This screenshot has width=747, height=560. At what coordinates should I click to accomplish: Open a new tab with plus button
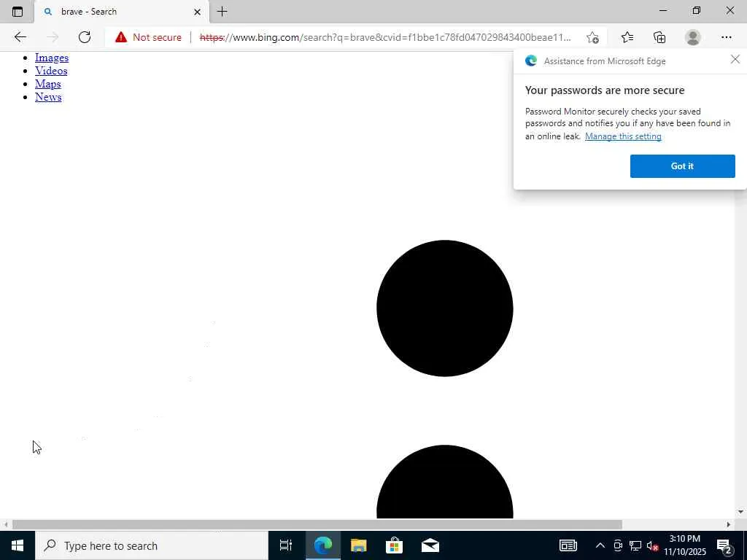(x=222, y=12)
